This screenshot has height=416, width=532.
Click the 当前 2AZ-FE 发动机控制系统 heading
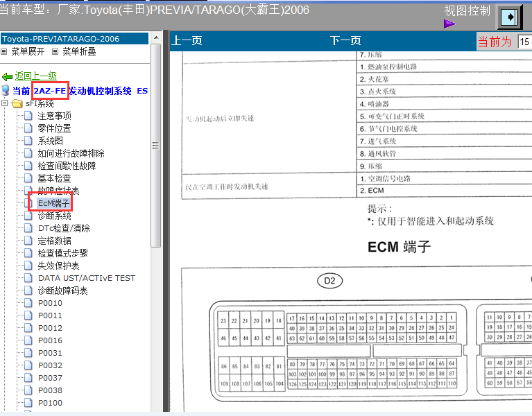[80, 91]
